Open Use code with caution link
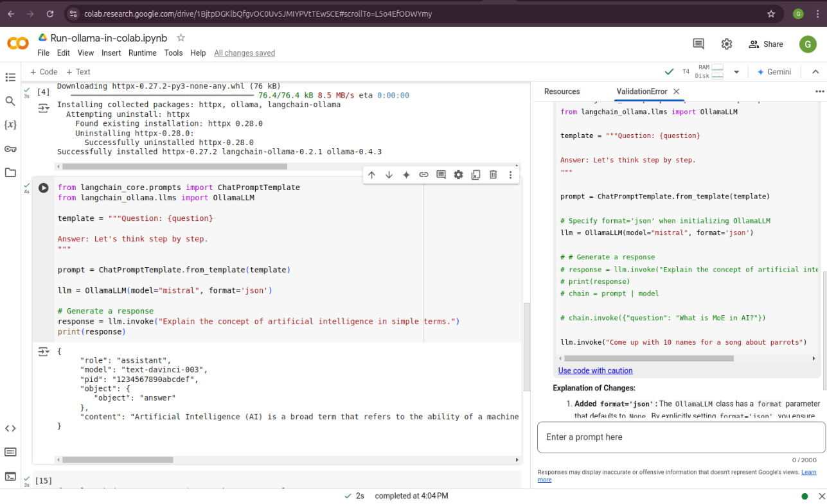This screenshot has height=504, width=827. point(595,370)
